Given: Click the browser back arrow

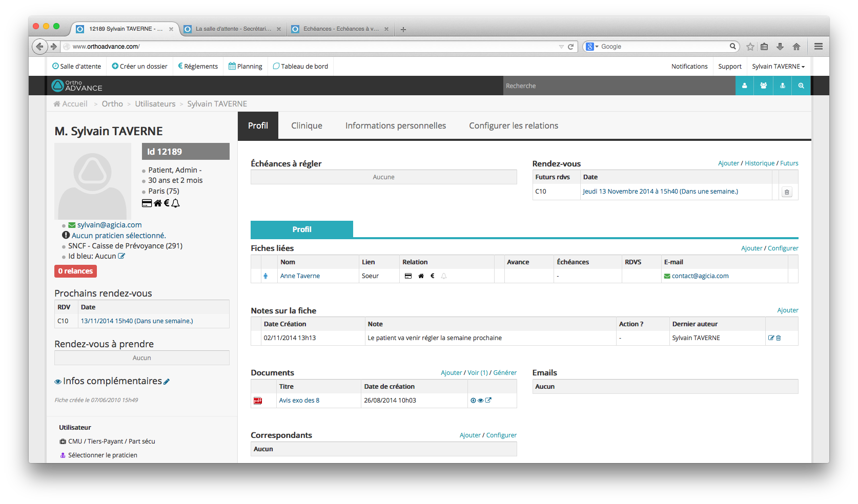Looking at the screenshot, I should coord(39,47).
